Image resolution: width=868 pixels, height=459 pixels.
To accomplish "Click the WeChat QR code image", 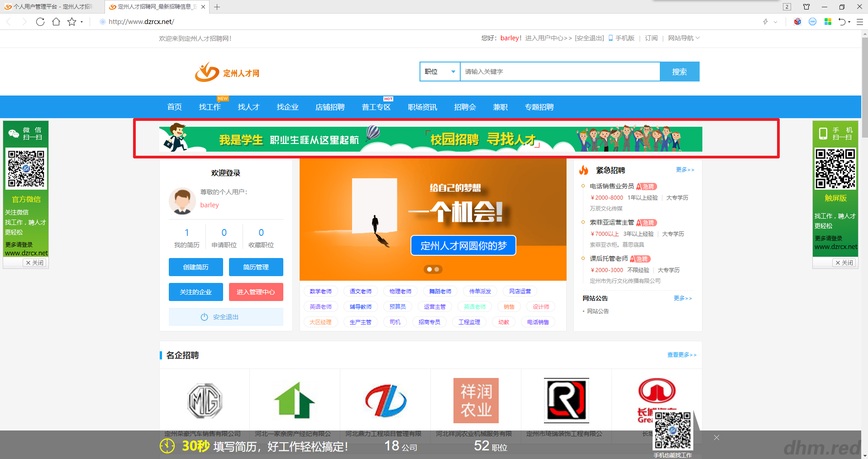I will (26, 168).
